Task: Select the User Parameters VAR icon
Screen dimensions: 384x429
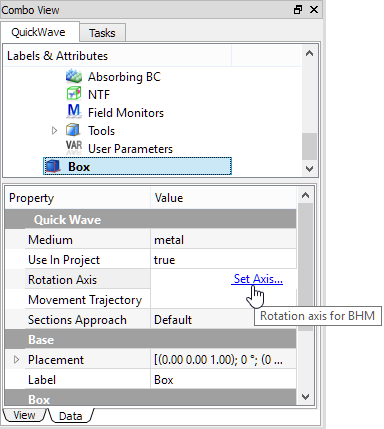Action: tap(74, 148)
